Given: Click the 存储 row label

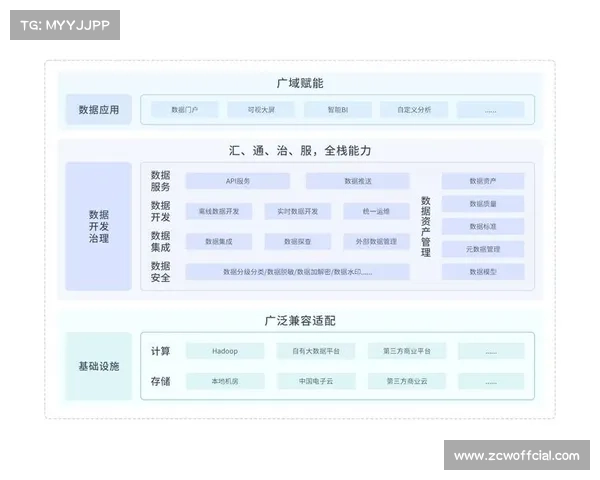Looking at the screenshot, I should pos(160,381).
